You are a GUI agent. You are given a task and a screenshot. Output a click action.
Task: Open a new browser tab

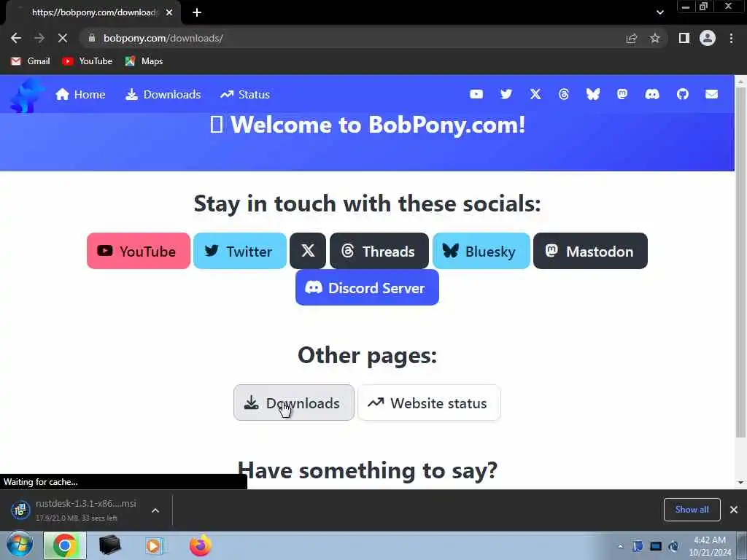pyautogui.click(x=197, y=13)
